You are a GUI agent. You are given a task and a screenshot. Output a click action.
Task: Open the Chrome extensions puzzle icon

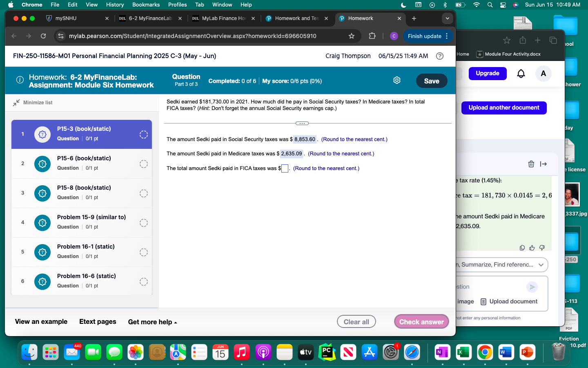tap(372, 36)
